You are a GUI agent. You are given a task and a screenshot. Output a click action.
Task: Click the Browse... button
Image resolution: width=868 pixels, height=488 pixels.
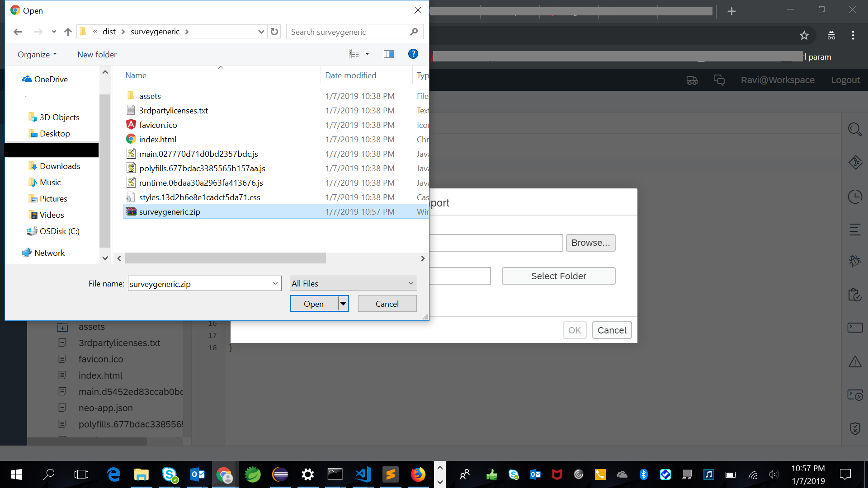tap(590, 243)
